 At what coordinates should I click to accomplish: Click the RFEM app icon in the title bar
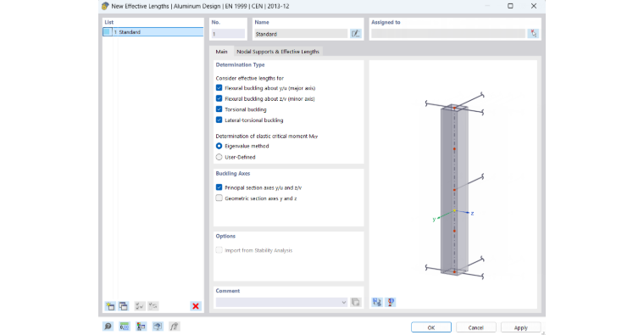pos(105,6)
